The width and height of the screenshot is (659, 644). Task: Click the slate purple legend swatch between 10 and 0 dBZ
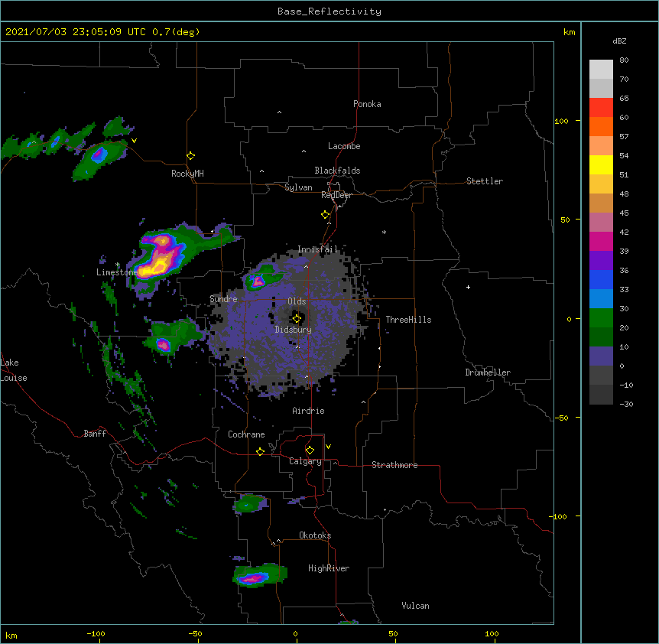tap(601, 356)
